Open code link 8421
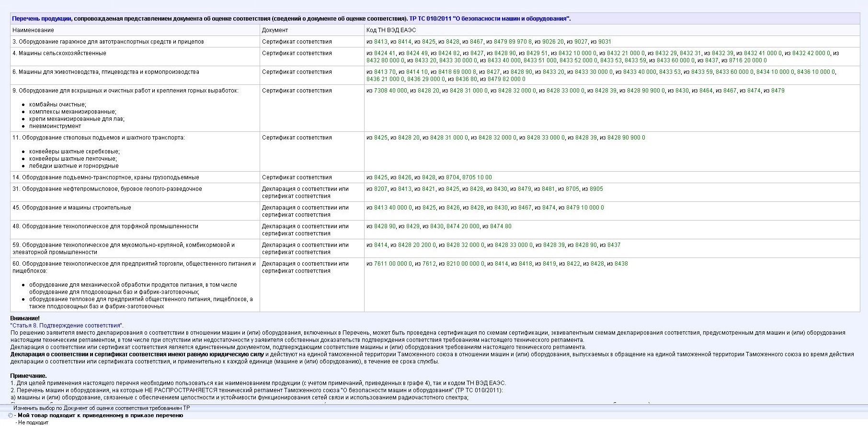 [429, 189]
